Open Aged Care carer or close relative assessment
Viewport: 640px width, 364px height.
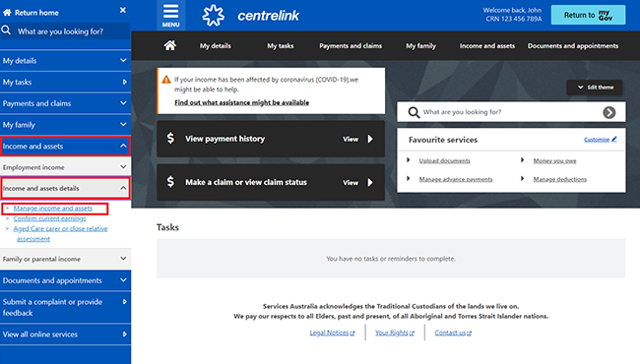pyautogui.click(x=60, y=233)
